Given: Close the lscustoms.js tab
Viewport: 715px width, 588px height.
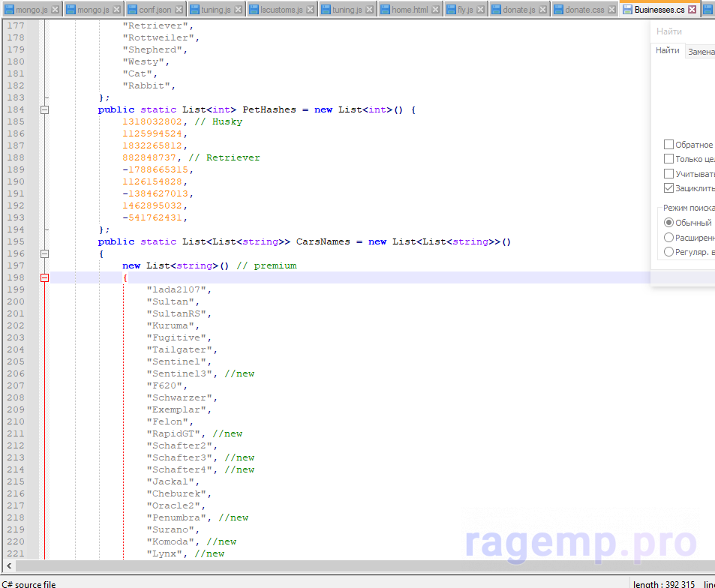Looking at the screenshot, I should 310,10.
